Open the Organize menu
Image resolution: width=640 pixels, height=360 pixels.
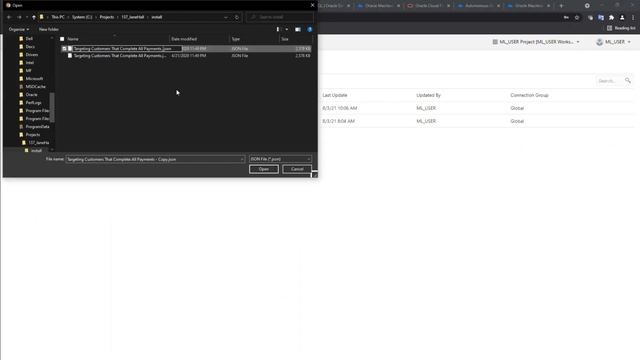pyautogui.click(x=19, y=29)
